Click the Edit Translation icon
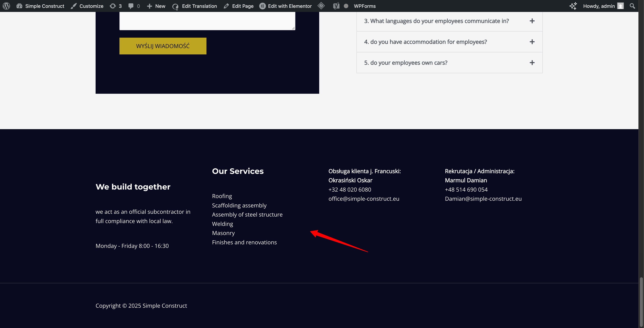Viewport: 644px width, 328px height. click(175, 6)
